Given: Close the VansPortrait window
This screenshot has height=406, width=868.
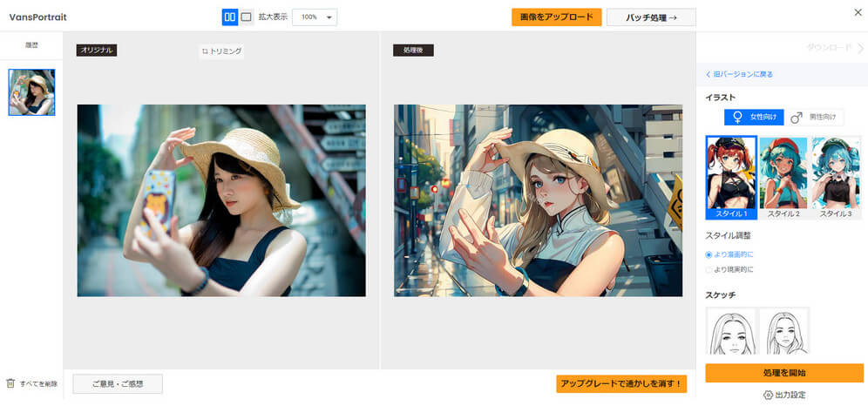Looking at the screenshot, I should pos(858,13).
